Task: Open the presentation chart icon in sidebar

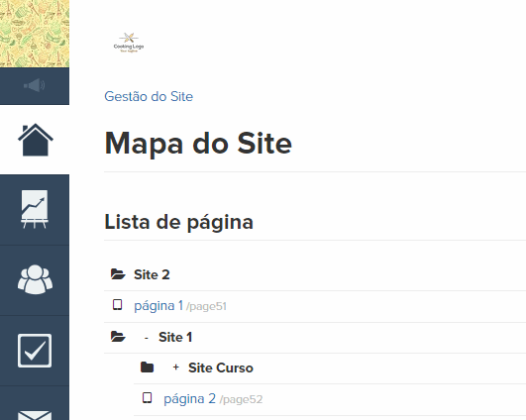Action: click(x=35, y=209)
